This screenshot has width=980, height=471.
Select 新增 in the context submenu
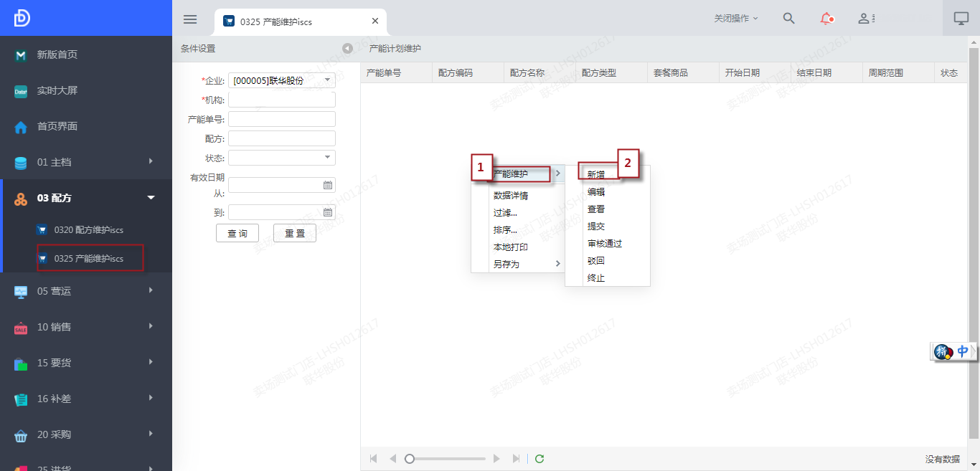(596, 174)
